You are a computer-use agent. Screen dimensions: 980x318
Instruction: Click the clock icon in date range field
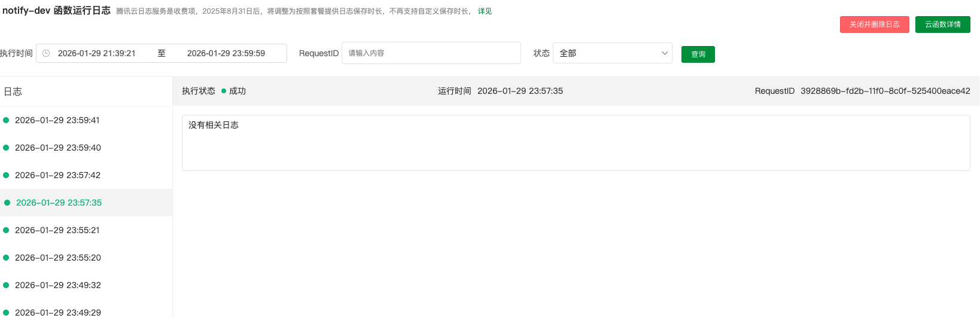(46, 53)
